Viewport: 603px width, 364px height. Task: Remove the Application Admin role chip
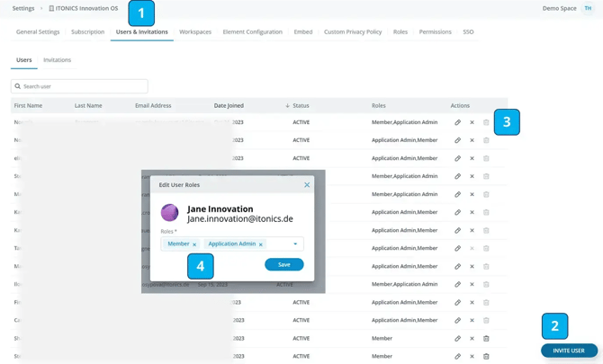tap(261, 244)
